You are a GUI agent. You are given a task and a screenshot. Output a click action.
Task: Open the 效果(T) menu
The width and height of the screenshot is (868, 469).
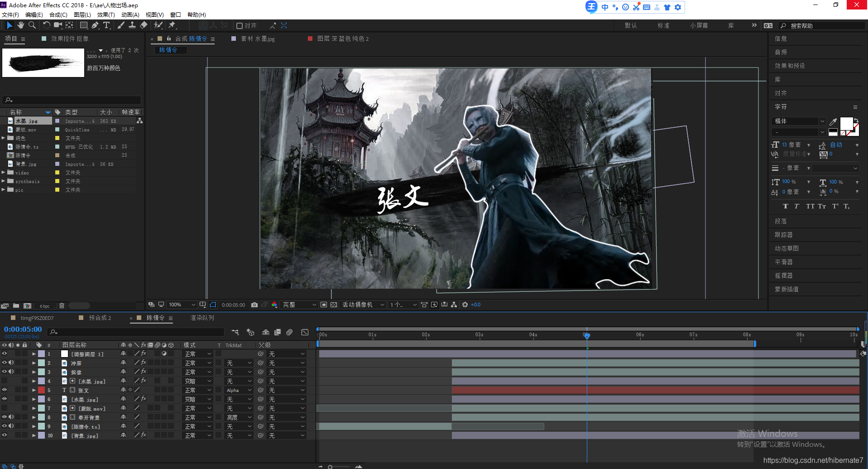pos(106,15)
